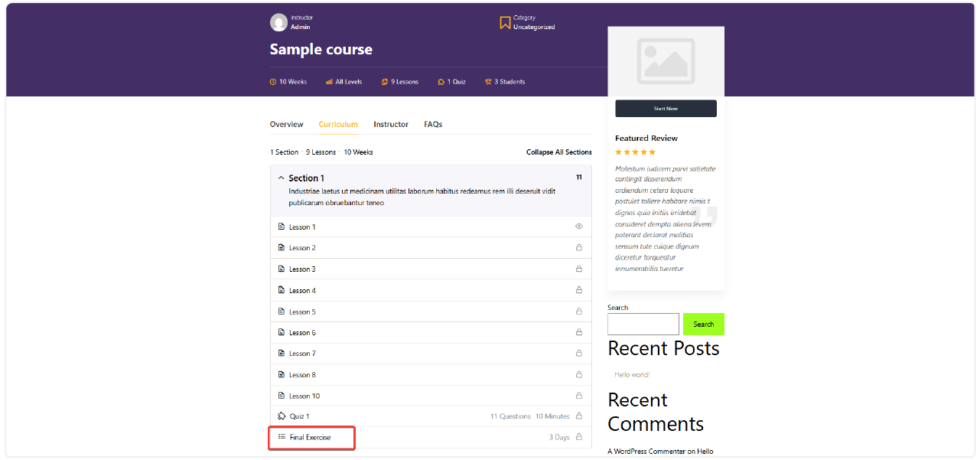980x460 pixels.
Task: Click the five-star rating under Featured Review
Action: pyautogui.click(x=636, y=152)
